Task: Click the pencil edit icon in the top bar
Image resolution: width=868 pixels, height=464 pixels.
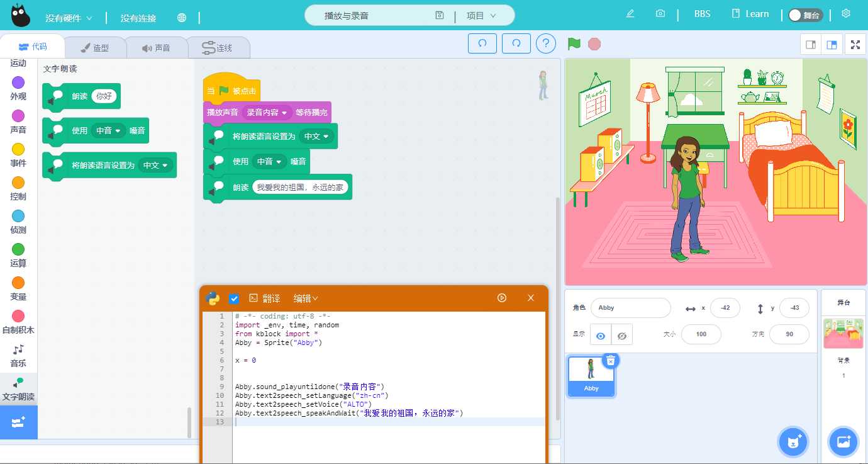Action: [x=630, y=14]
